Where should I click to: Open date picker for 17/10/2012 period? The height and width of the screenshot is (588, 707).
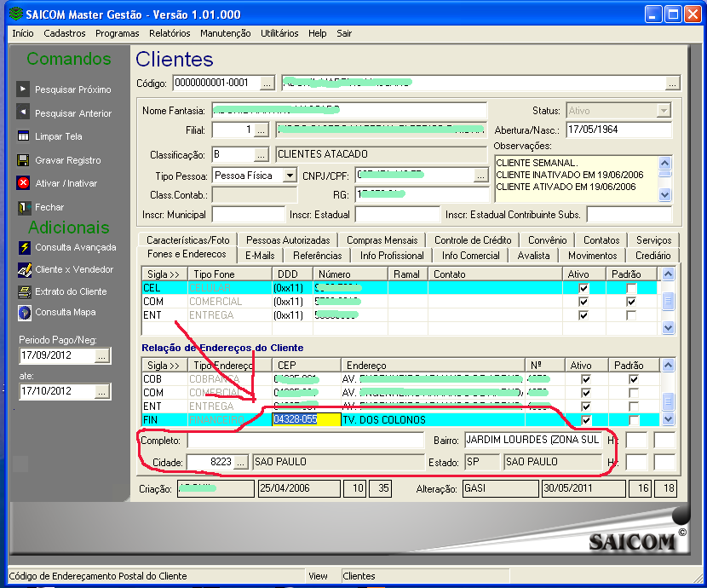[x=102, y=391]
